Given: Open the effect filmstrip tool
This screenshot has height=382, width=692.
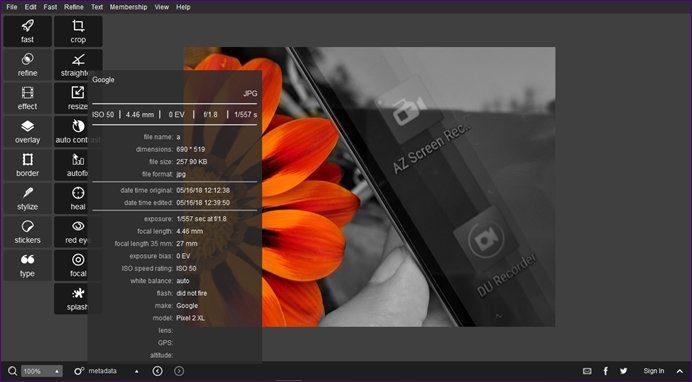Looking at the screenshot, I should click(27, 98).
